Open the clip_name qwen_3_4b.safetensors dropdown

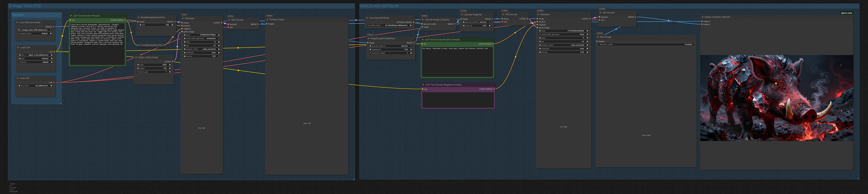pos(36,55)
